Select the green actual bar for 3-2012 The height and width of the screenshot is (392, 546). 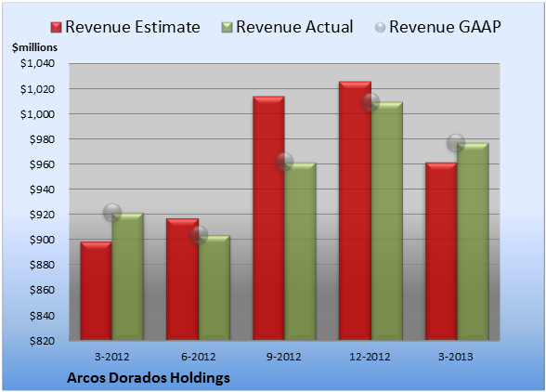pos(128,276)
